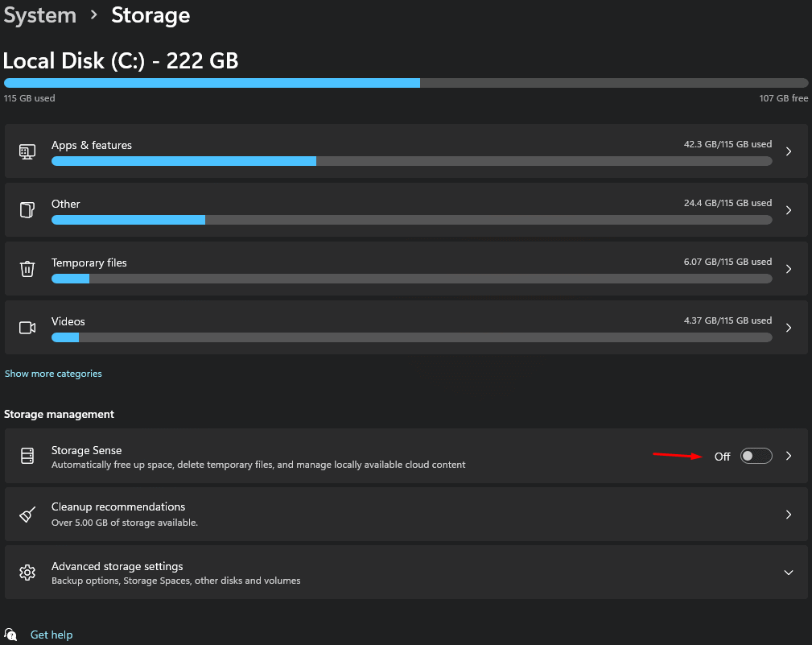This screenshot has width=812, height=645.
Task: Click the Cleanup recommendations broom icon
Action: click(x=27, y=515)
